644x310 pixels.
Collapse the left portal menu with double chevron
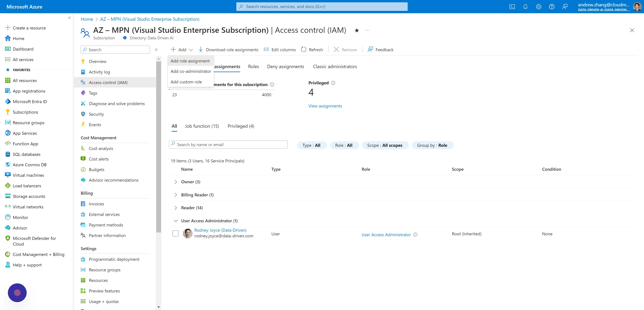[x=70, y=18]
